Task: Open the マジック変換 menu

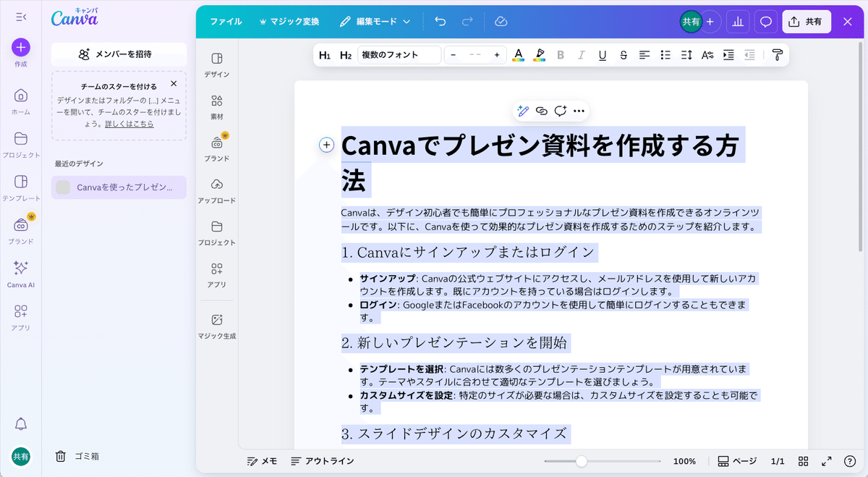Action: click(x=289, y=21)
